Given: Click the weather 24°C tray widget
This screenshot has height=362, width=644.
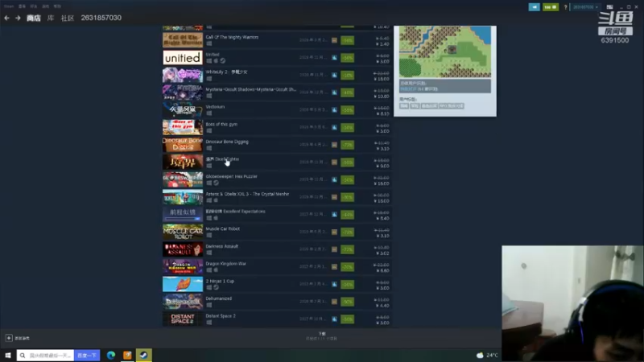Looking at the screenshot, I should tap(487, 356).
